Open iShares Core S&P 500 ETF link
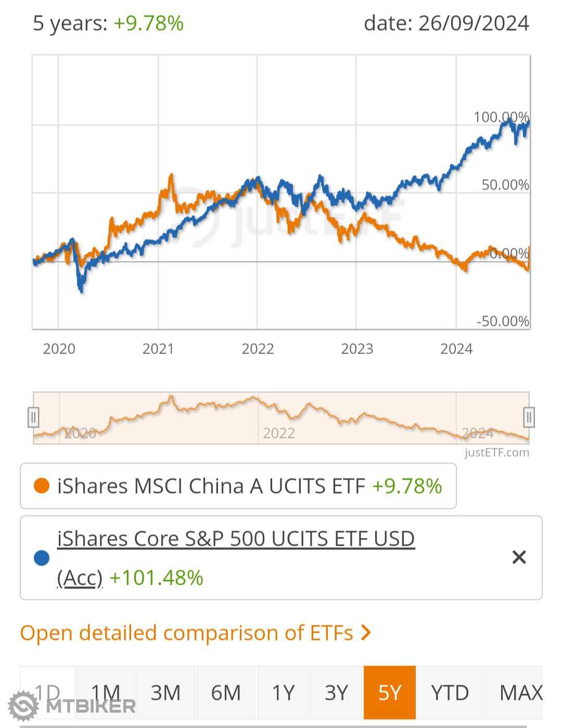The height and width of the screenshot is (728, 562). pyautogui.click(x=236, y=538)
